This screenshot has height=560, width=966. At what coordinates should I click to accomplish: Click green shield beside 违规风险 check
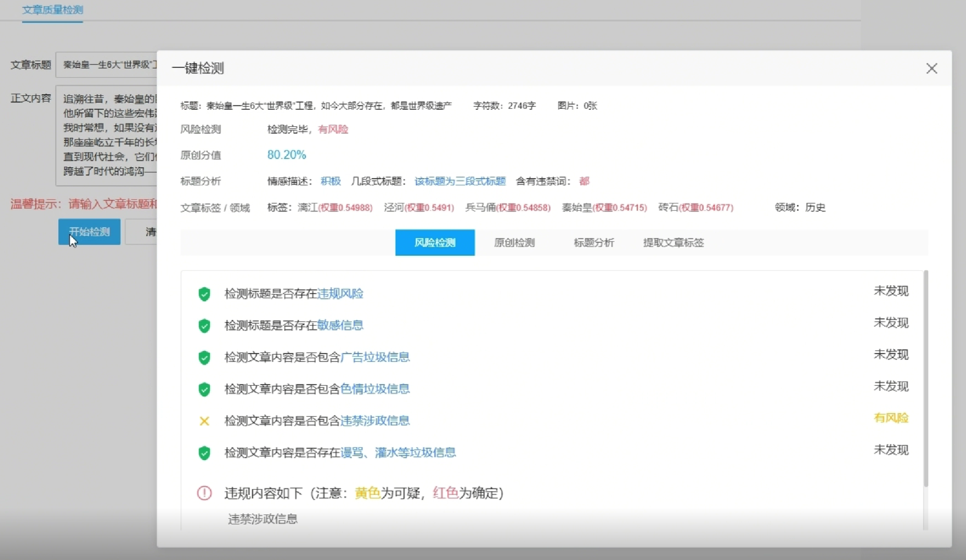[x=204, y=294]
